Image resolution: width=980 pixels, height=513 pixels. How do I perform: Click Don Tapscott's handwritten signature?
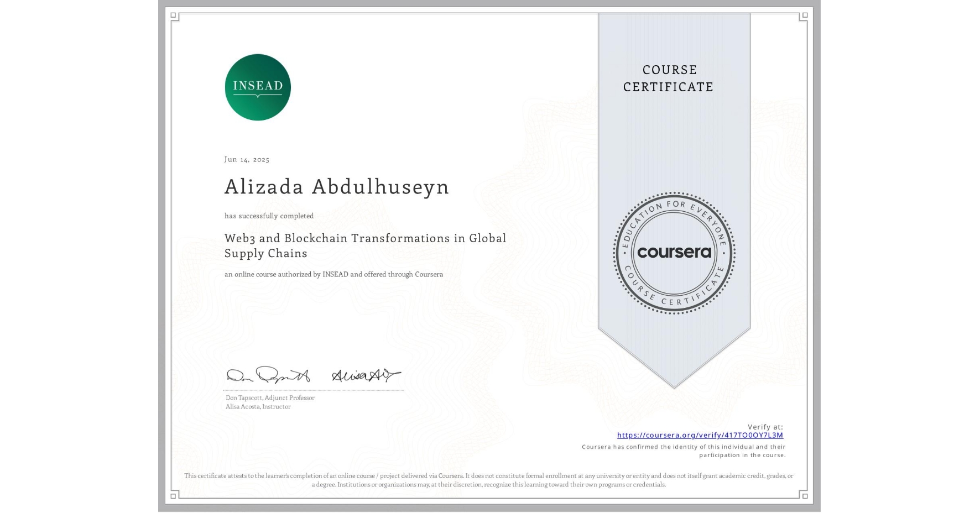(x=268, y=375)
